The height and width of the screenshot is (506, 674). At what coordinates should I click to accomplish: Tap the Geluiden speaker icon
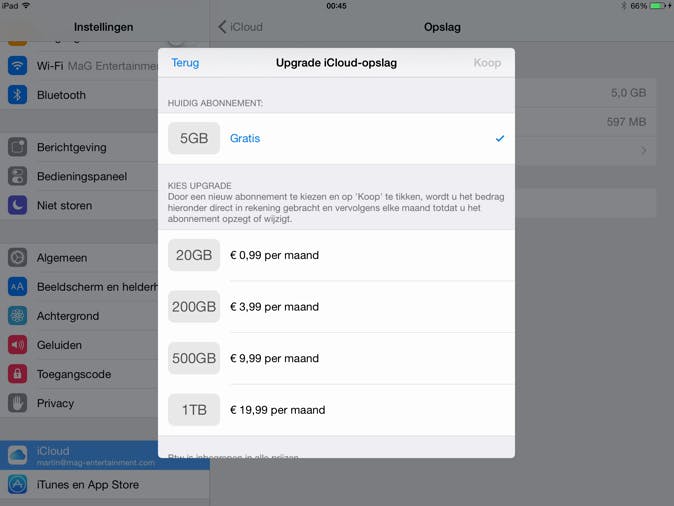[x=17, y=345]
